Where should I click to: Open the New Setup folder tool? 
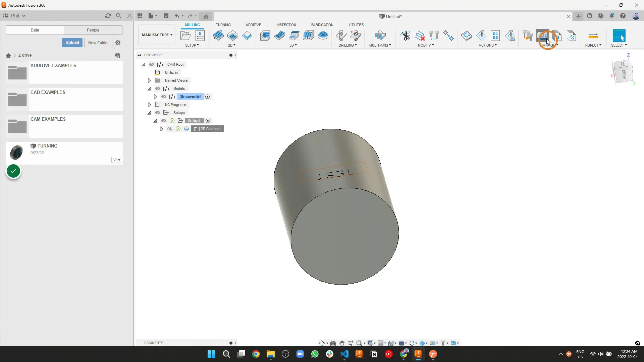(x=185, y=35)
